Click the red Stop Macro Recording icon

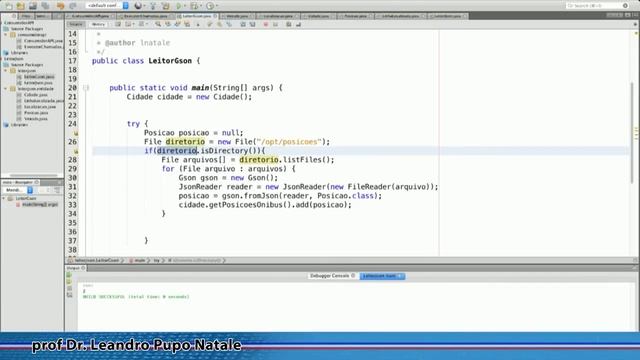266,24
